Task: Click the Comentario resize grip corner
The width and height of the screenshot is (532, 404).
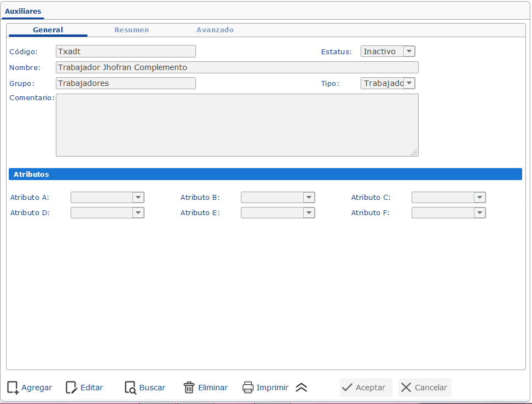Action: coord(414,152)
